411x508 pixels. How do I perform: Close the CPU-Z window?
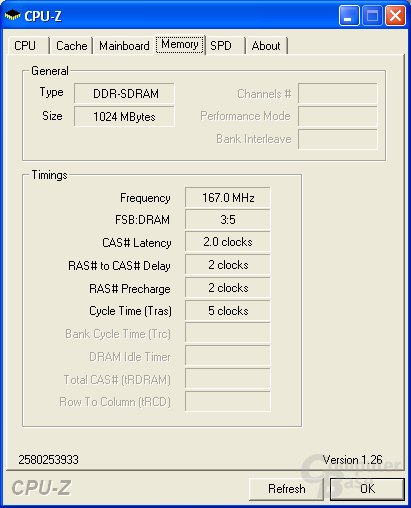tap(396, 16)
